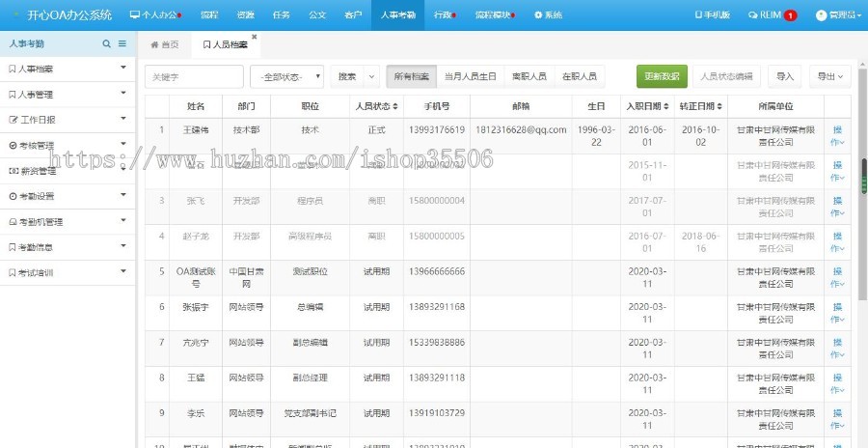The width and height of the screenshot is (868, 448).
Task: Open 操作 menu for 赵子龙 row
Action: (837, 242)
